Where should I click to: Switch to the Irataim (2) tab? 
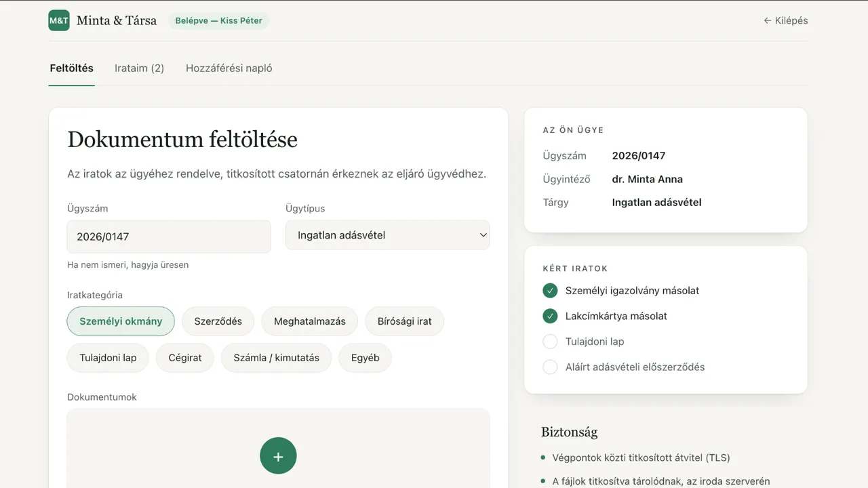(x=139, y=68)
